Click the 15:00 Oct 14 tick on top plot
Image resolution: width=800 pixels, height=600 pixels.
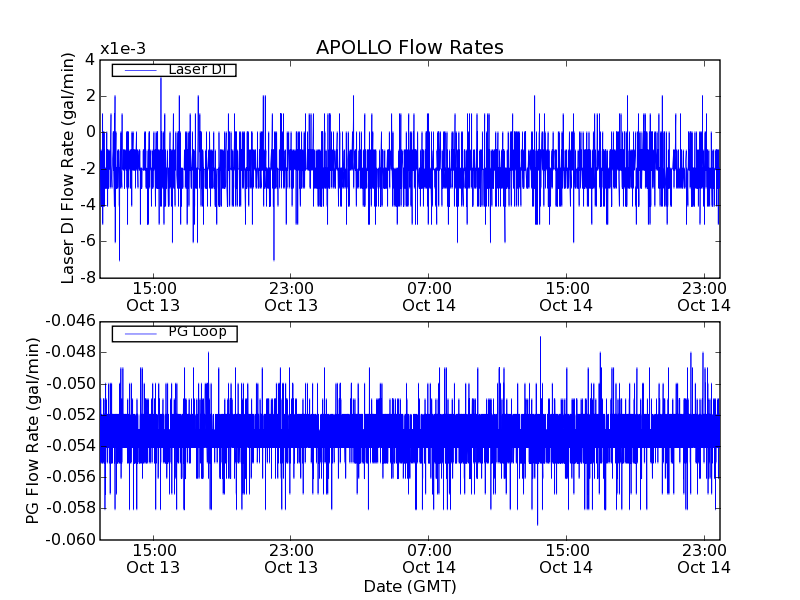coord(566,296)
